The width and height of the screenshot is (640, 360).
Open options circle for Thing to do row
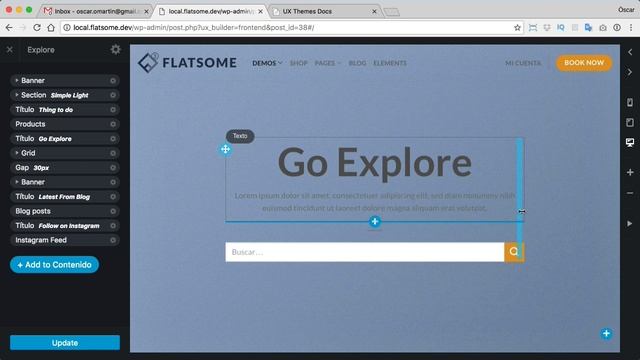tap(113, 110)
